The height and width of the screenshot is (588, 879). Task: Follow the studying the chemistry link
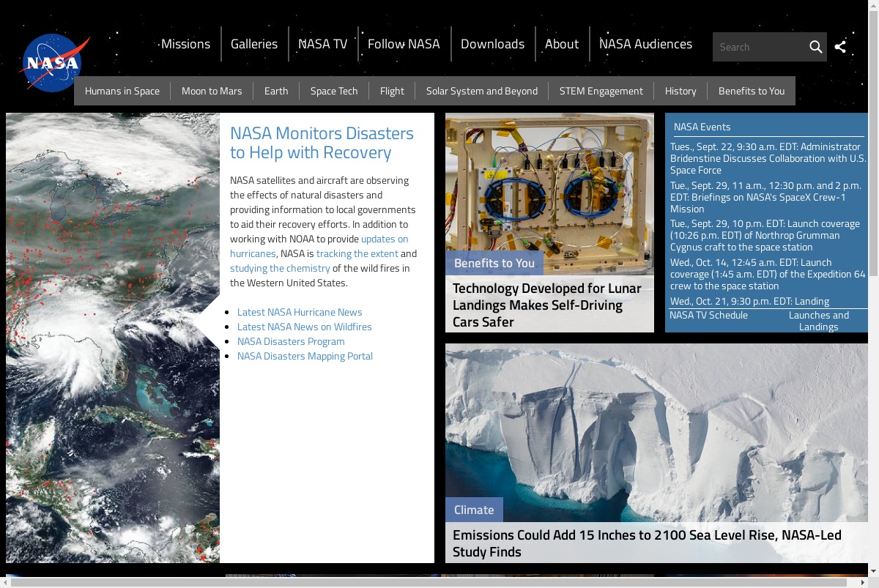point(280,268)
